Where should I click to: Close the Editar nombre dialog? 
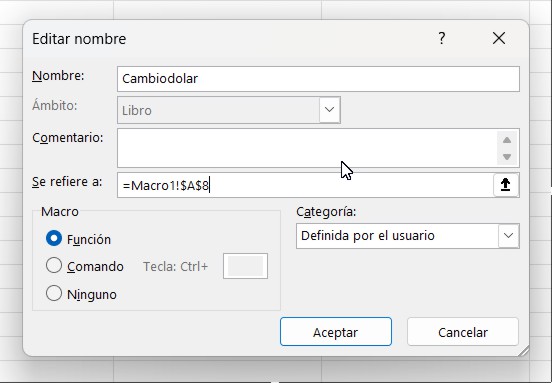499,38
